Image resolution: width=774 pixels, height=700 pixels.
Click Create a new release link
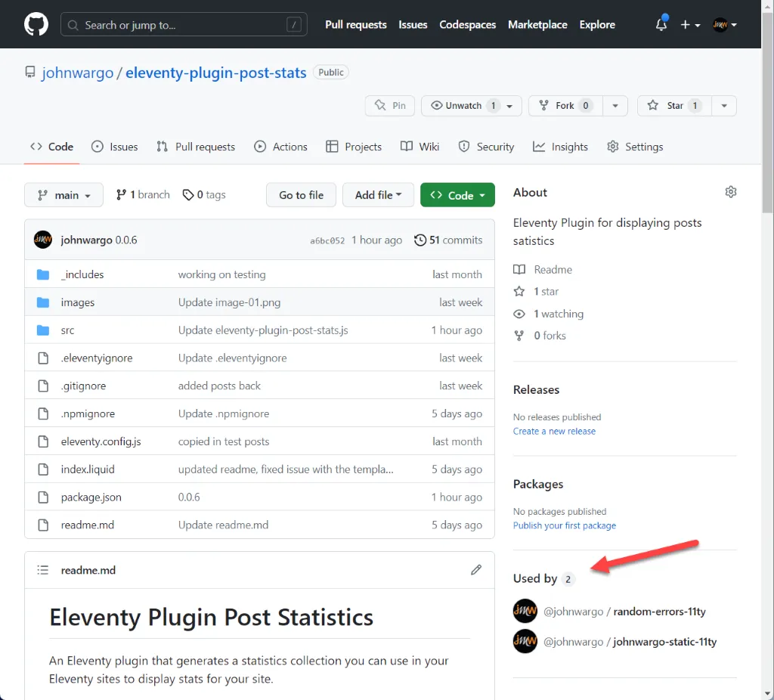pyautogui.click(x=554, y=431)
